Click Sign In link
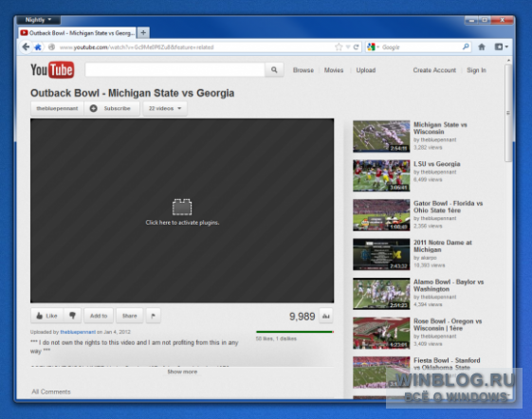This screenshot has height=419, width=532. pyautogui.click(x=476, y=70)
